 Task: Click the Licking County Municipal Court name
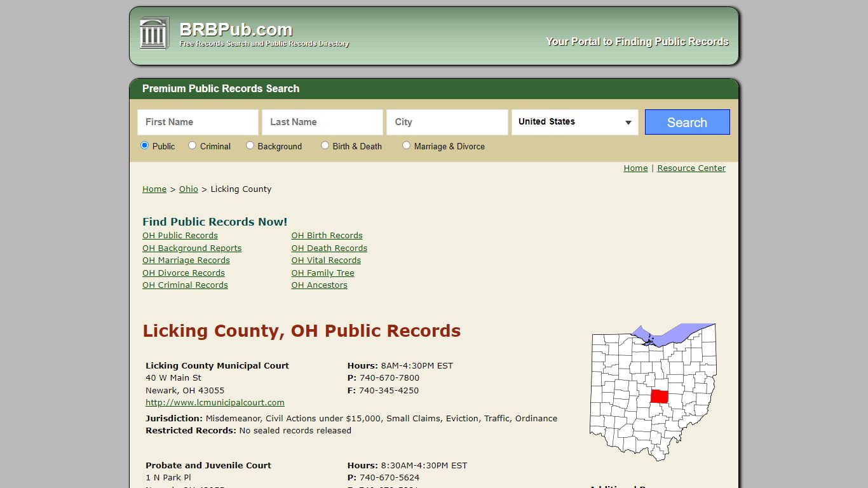(x=217, y=366)
